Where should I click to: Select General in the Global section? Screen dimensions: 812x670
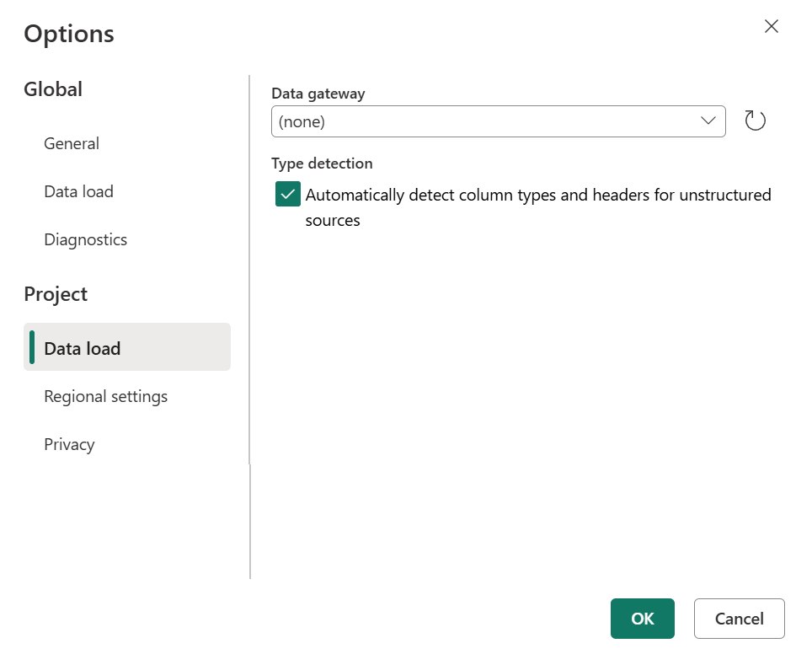pyautogui.click(x=71, y=143)
